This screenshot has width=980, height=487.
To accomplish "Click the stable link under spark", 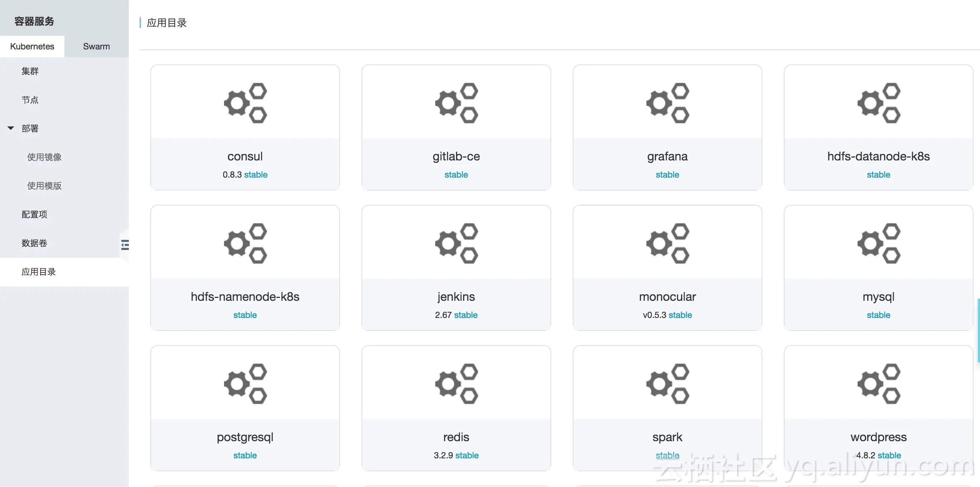I will (x=667, y=455).
